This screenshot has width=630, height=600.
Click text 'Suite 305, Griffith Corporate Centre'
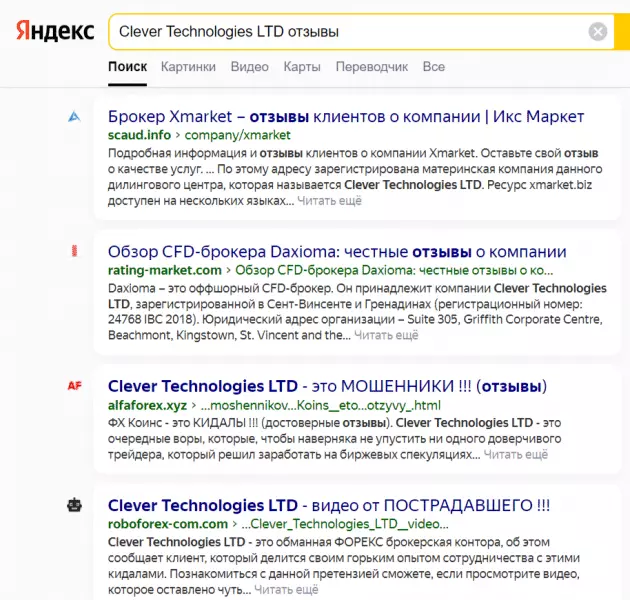(505, 319)
